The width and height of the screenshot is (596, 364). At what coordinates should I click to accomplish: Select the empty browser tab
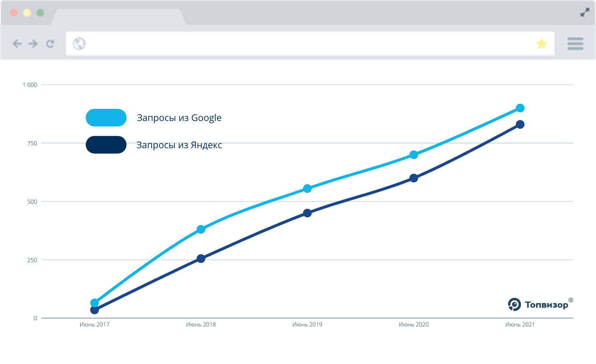coord(118,17)
